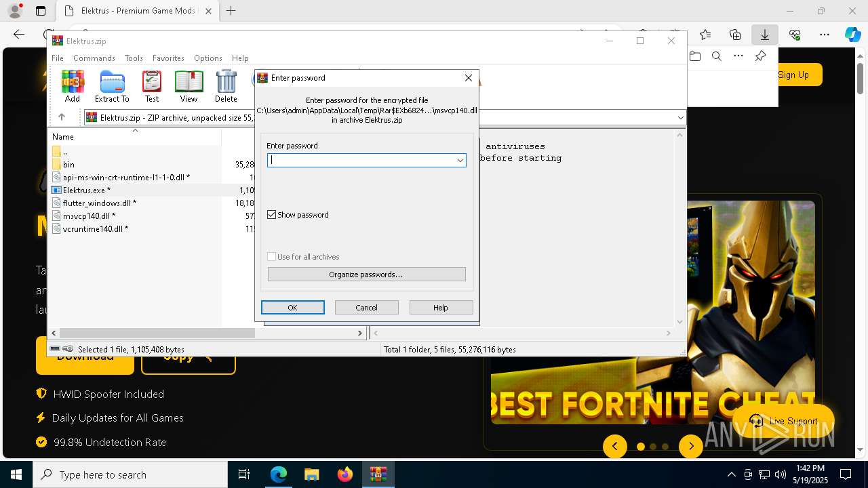Screen dimensions: 868x488
Task: Open File Explorer from taskbar
Action: (x=311, y=474)
